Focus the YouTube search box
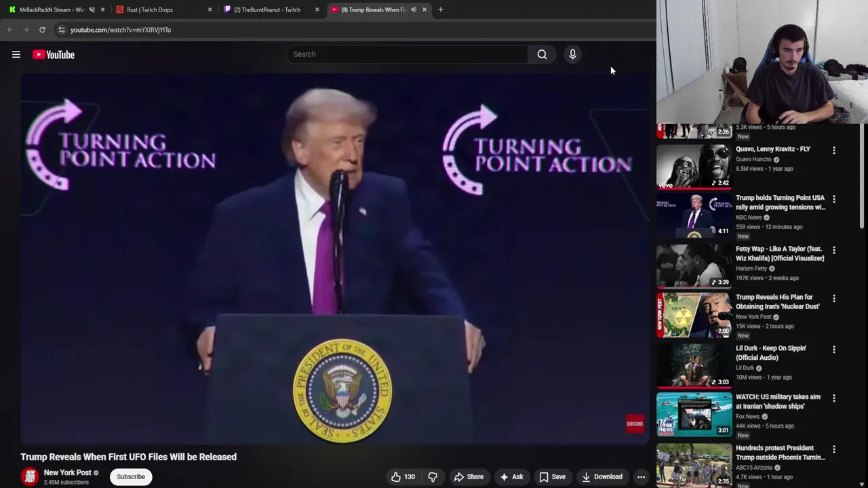The width and height of the screenshot is (868, 488). 407,54
